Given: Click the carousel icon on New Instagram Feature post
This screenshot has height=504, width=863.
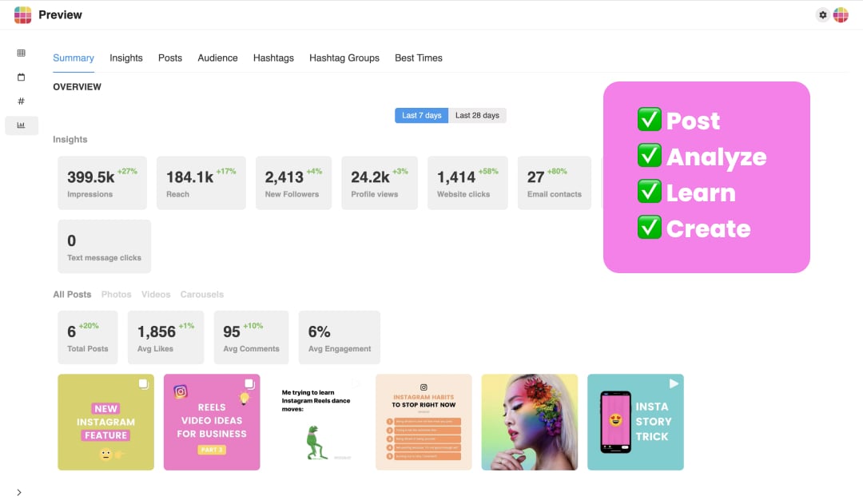Looking at the screenshot, I should coord(143,384).
